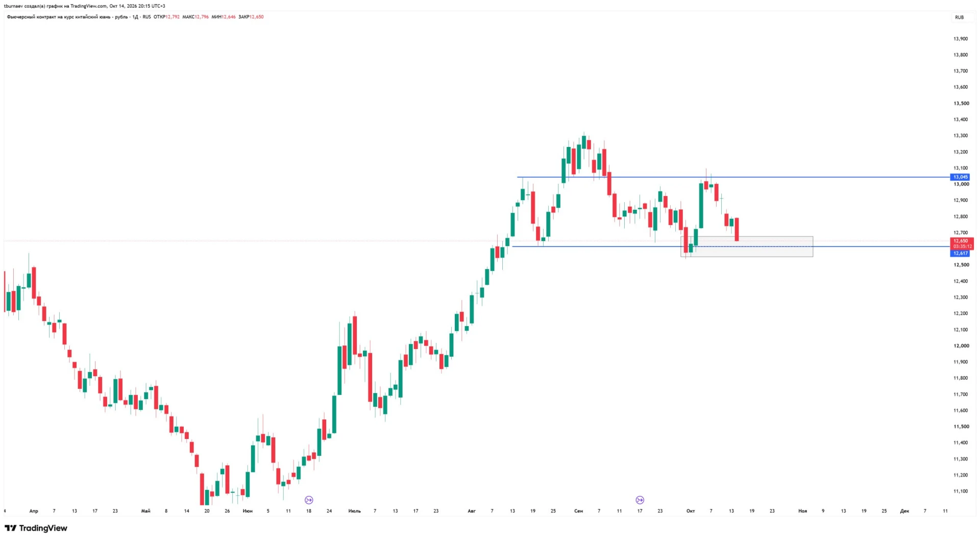
Task: Click the МАКС 12,796 high value
Action: 195,17
